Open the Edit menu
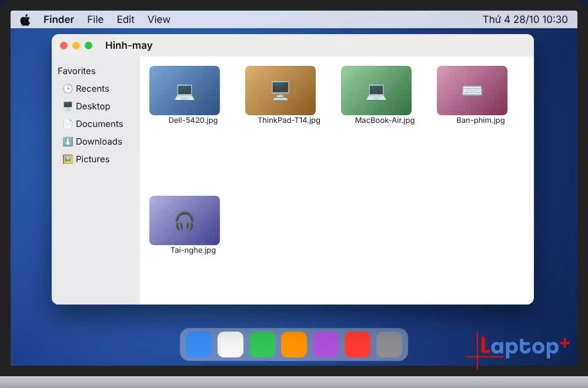 pyautogui.click(x=125, y=19)
